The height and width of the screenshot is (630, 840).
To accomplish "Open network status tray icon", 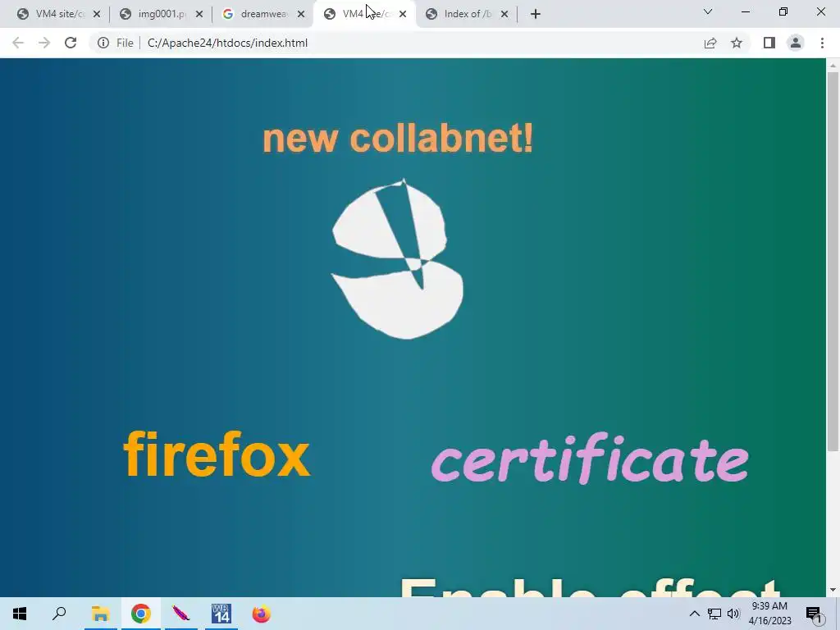I will click(x=714, y=614).
